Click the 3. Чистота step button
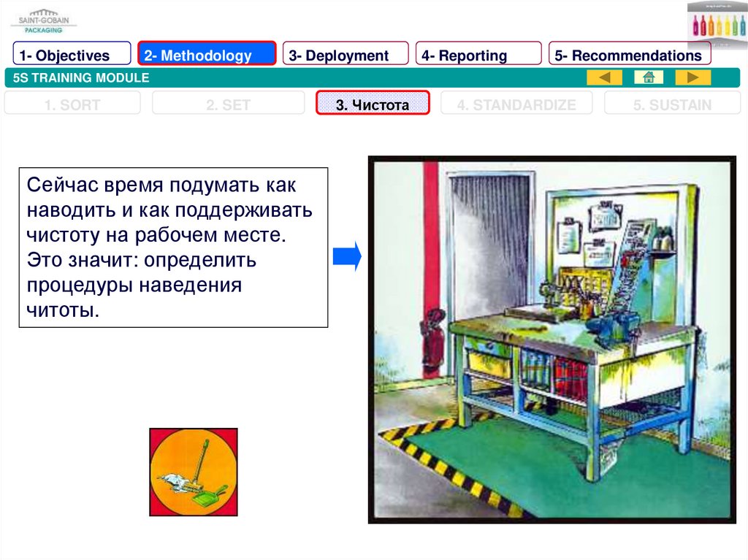The width and height of the screenshot is (748, 560). pyautogui.click(x=373, y=104)
